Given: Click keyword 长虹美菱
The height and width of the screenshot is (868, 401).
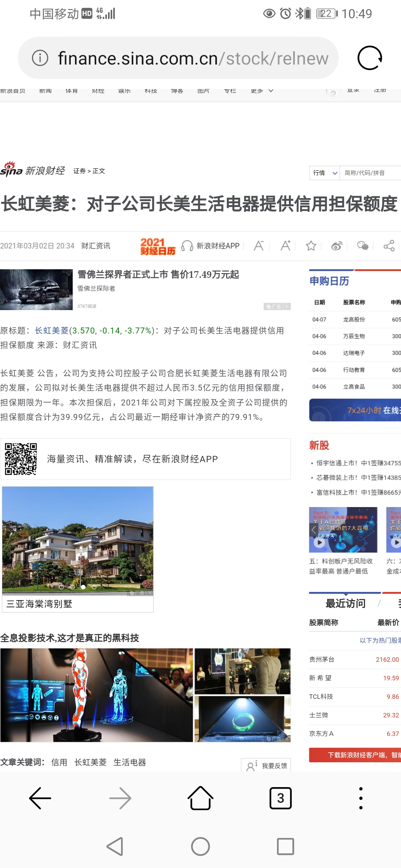Looking at the screenshot, I should (x=91, y=762).
